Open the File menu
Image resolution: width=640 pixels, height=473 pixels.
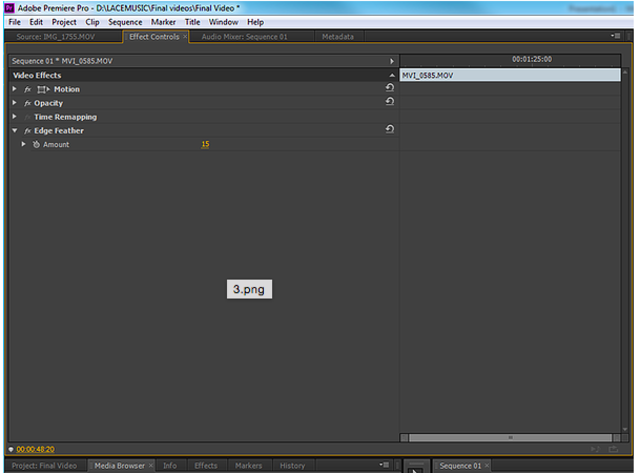pos(15,22)
